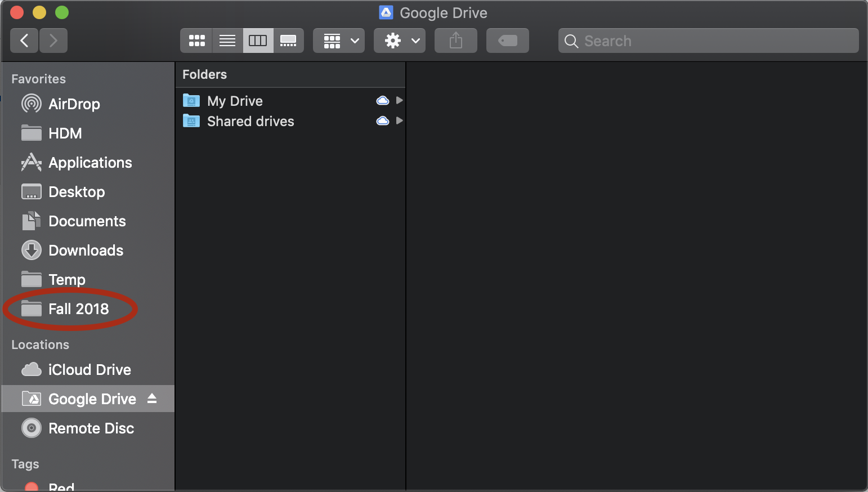Expand My Drive folder arrow

399,101
